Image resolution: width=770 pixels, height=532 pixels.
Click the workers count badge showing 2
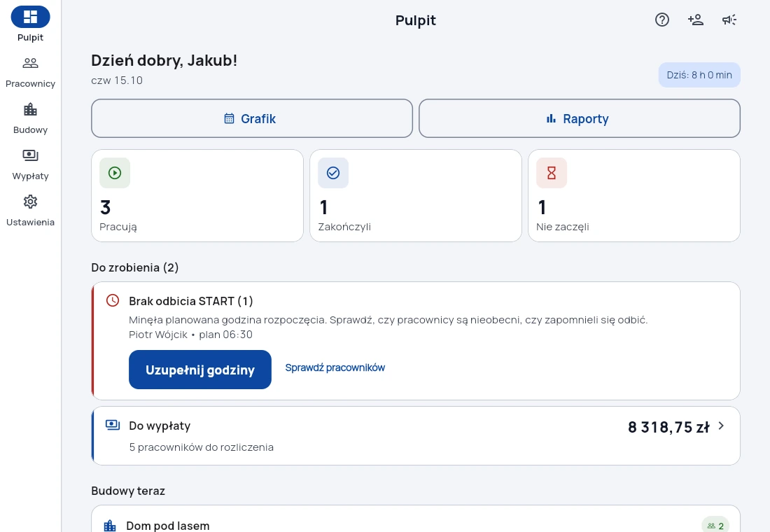tap(715, 526)
